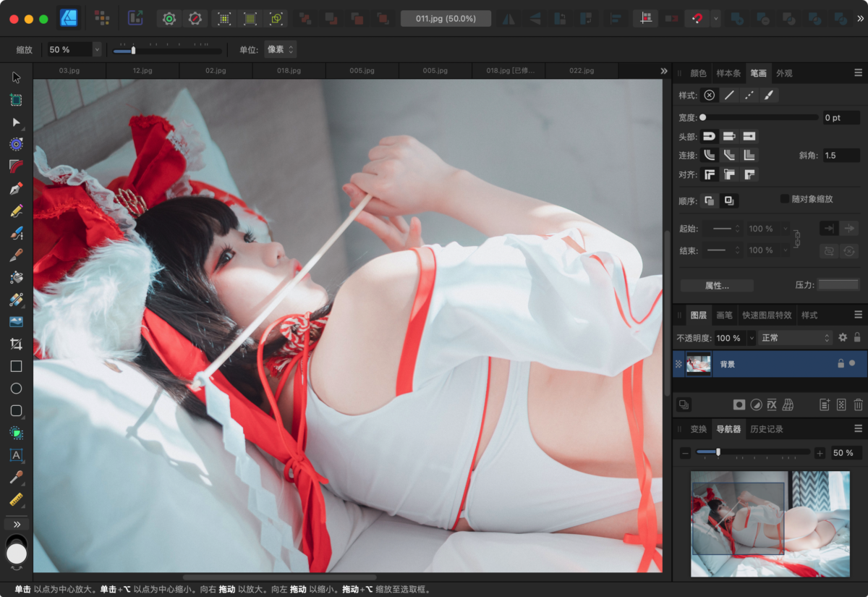This screenshot has height=597, width=868.
Task: Switch to the Export persona icon
Action: pyautogui.click(x=135, y=18)
